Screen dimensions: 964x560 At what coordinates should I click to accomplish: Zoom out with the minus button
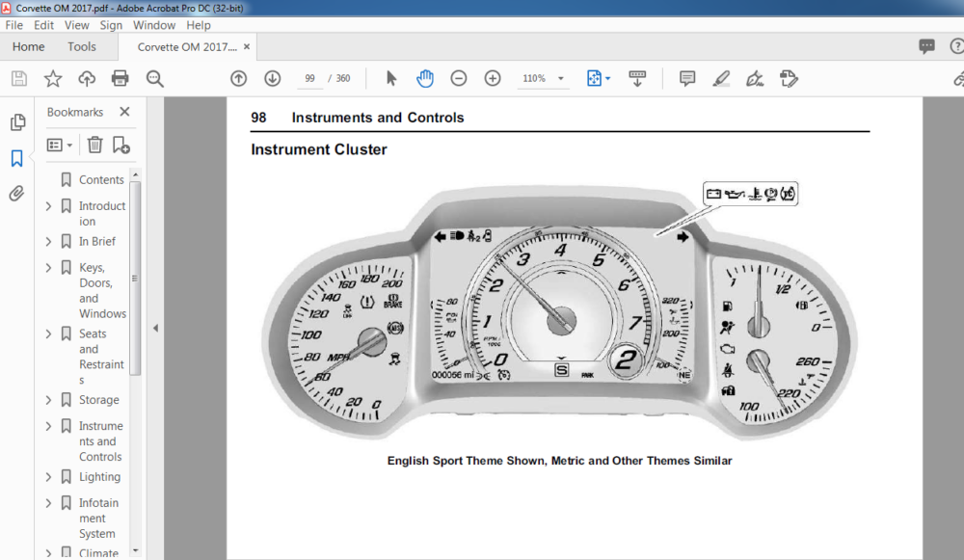459,79
